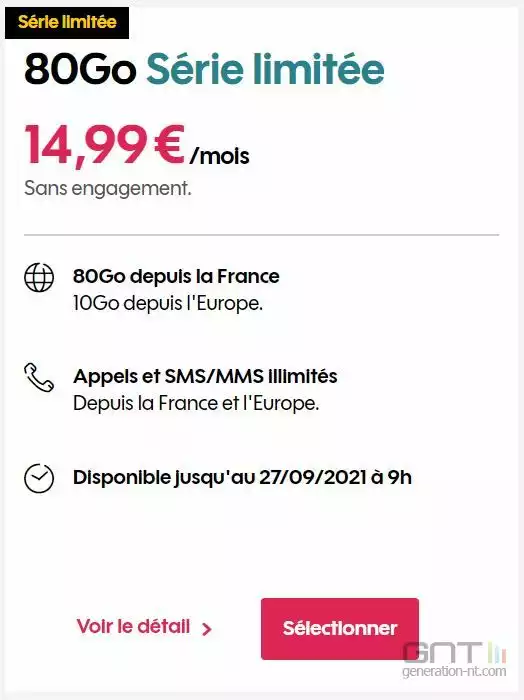The height and width of the screenshot is (700, 524).
Task: Click the globe icon beside 80Go data
Action: pos(39,278)
